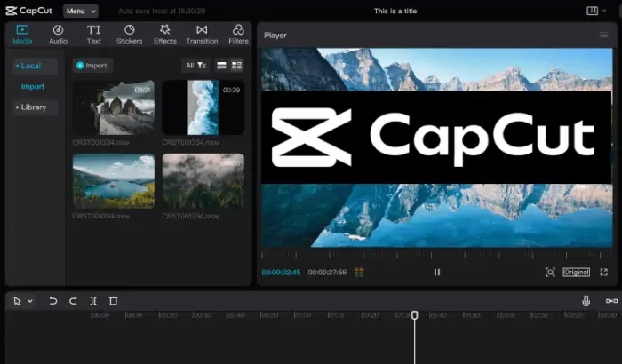Click the Original aspect ratio button
Image resolution: width=622 pixels, height=364 pixels.
pyautogui.click(x=576, y=272)
